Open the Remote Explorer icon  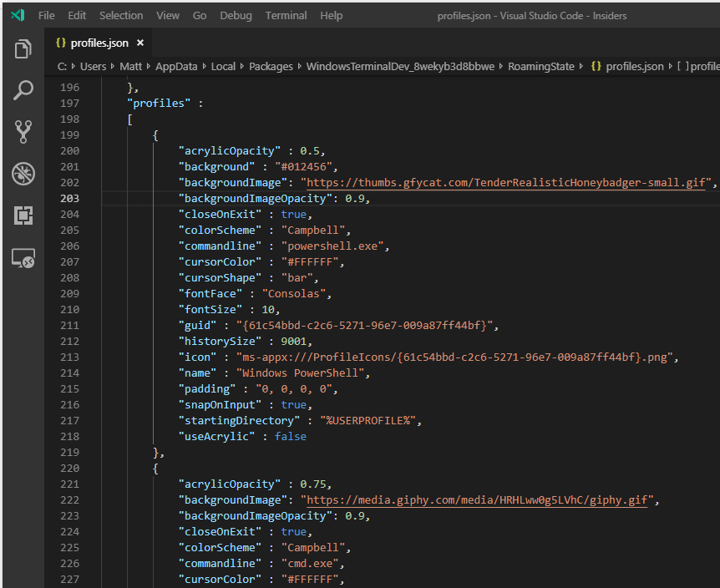pos(23,258)
